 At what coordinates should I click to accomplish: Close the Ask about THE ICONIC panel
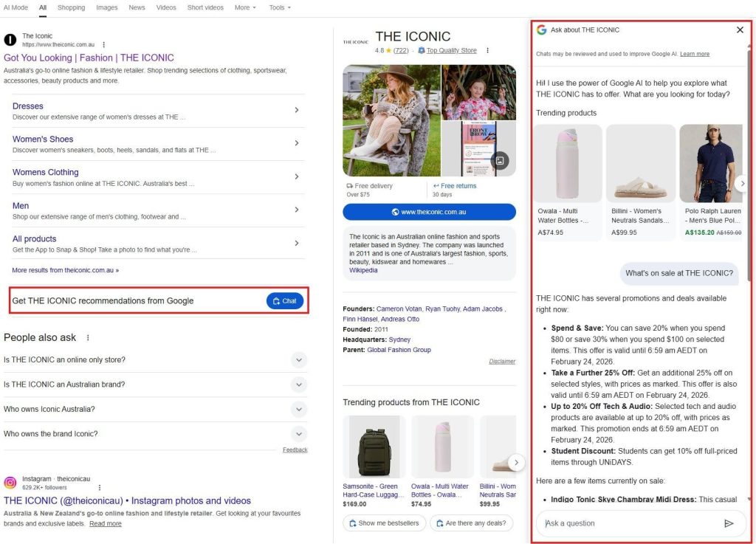click(740, 30)
